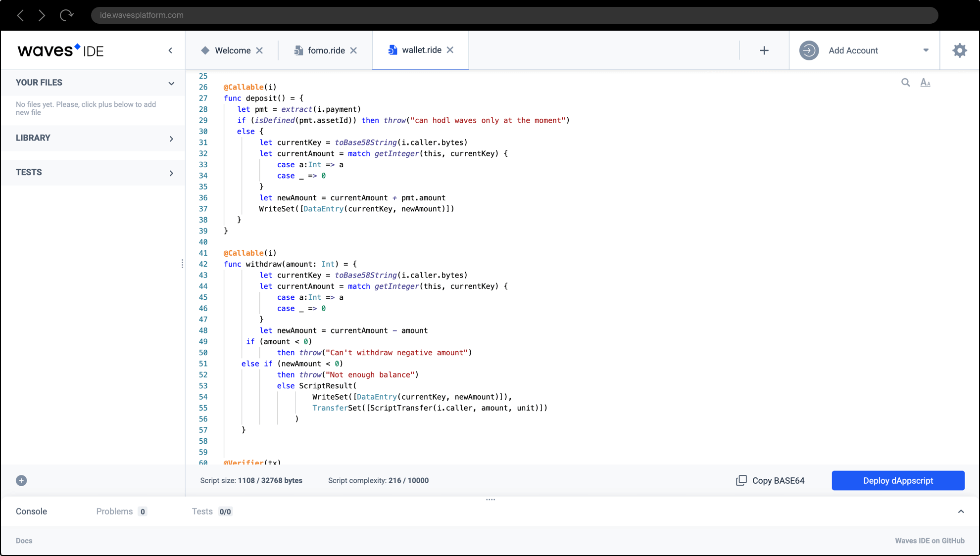Screen dimensions: 980x556
Task: Open the Add Account dropdown arrow
Action: pyautogui.click(x=926, y=50)
